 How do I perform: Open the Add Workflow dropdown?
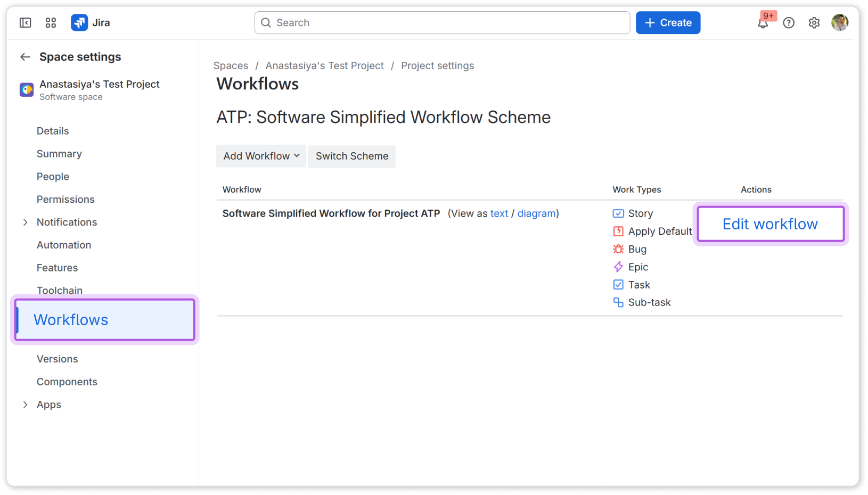pos(261,156)
